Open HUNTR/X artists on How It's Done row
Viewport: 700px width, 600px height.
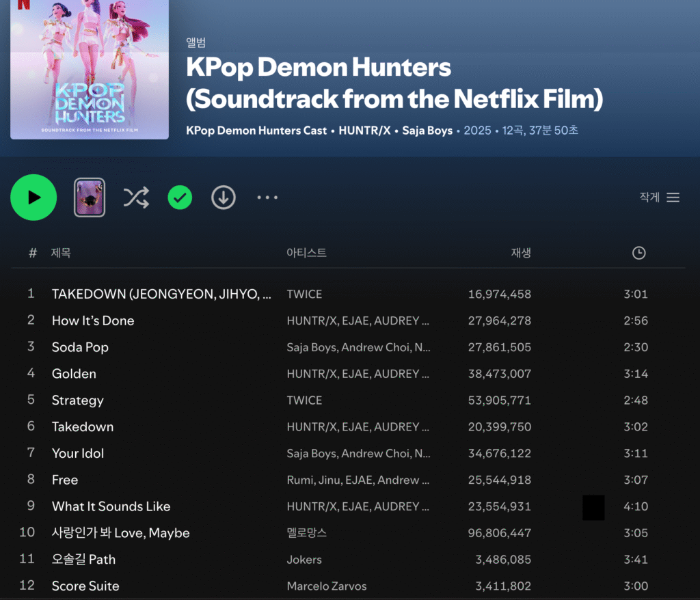(358, 321)
